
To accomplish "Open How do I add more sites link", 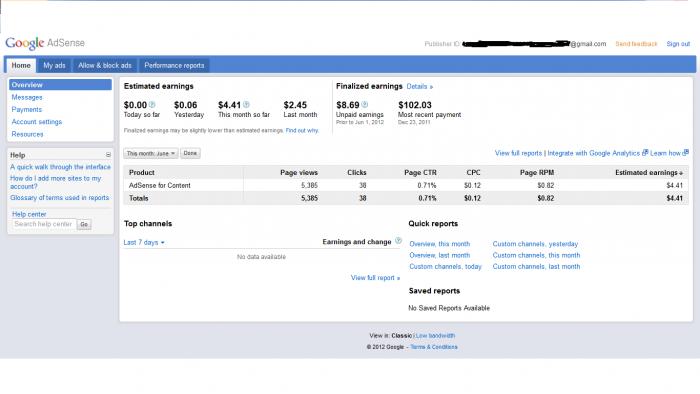I will coord(56,182).
